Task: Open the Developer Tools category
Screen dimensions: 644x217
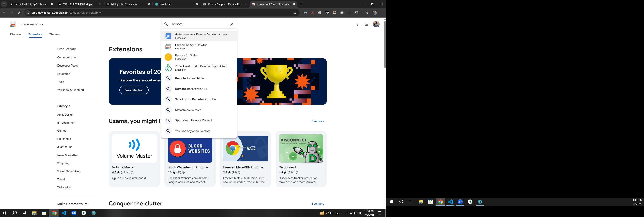Action: point(67,66)
